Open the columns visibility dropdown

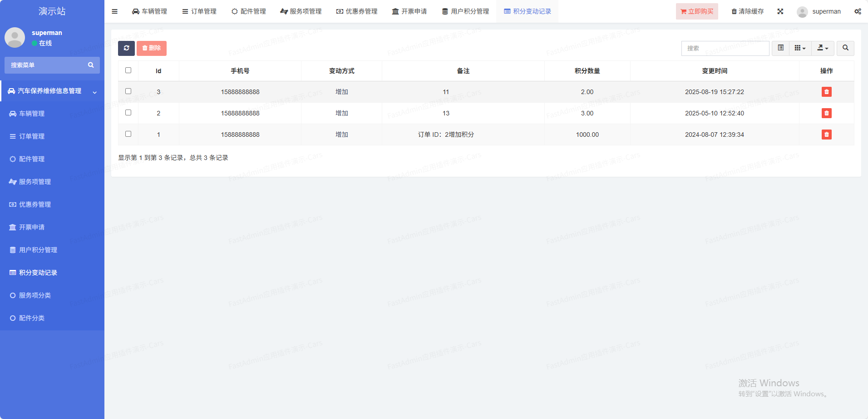(800, 48)
